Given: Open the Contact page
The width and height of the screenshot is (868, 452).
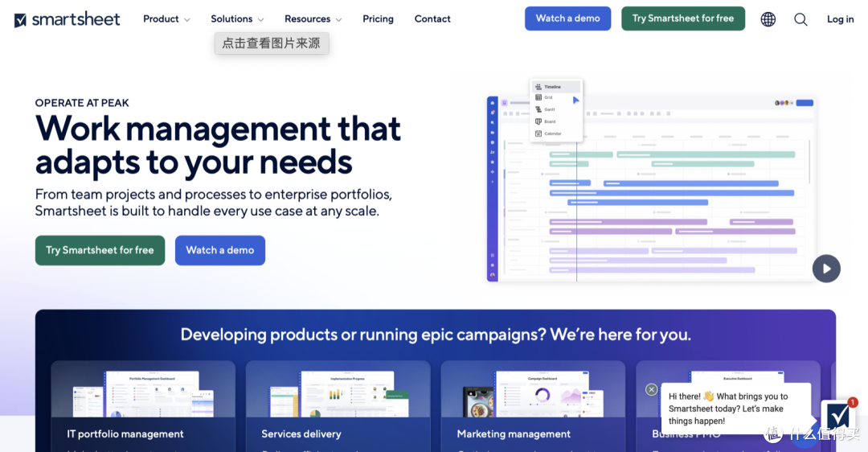Looking at the screenshot, I should coord(432,18).
